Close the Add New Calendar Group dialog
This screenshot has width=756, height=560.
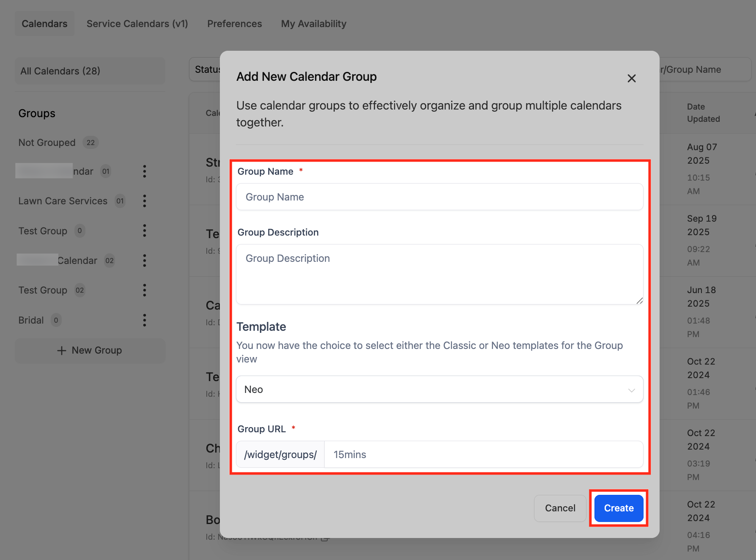(x=632, y=78)
